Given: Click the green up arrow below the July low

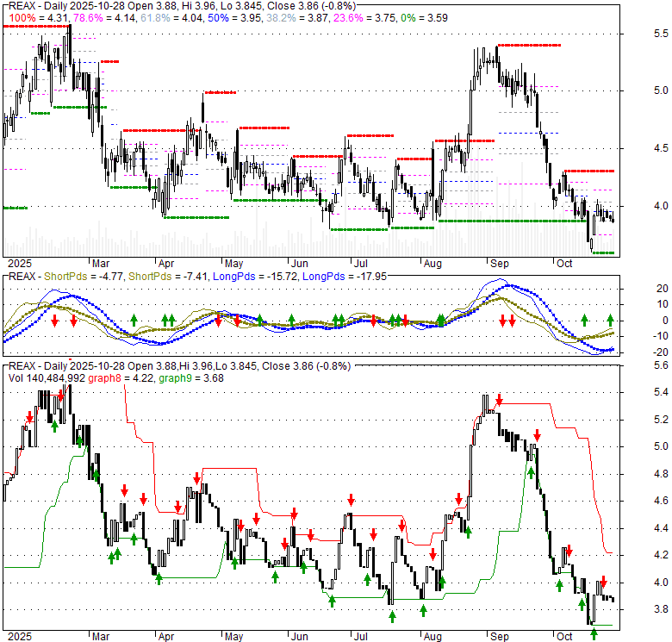Looking at the screenshot, I should pos(392,616).
